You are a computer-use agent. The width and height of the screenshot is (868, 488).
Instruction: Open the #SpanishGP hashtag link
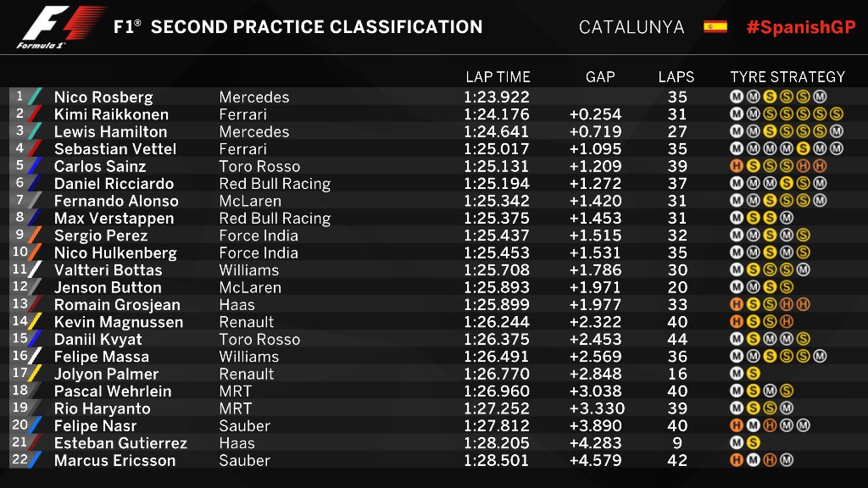[x=801, y=27]
